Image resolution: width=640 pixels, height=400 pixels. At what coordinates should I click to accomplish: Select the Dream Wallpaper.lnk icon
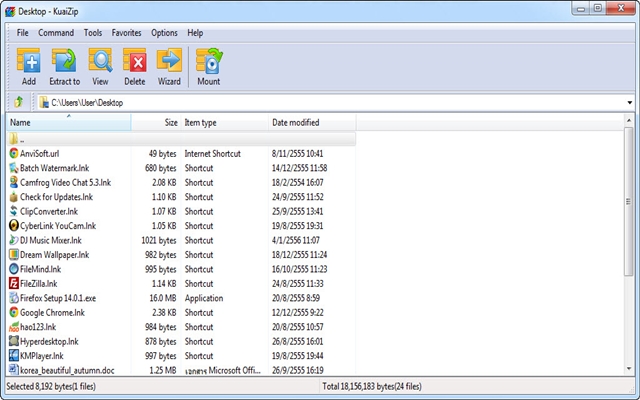(x=14, y=255)
